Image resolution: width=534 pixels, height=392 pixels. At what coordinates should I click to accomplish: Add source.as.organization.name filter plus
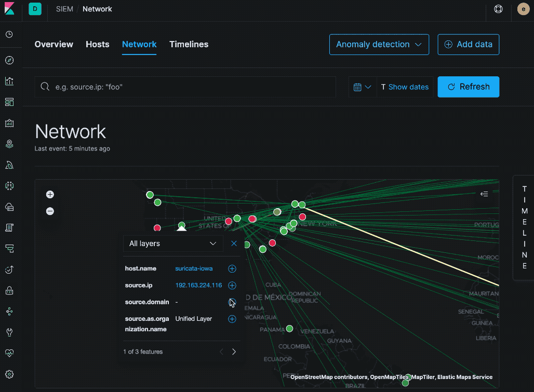(x=232, y=319)
